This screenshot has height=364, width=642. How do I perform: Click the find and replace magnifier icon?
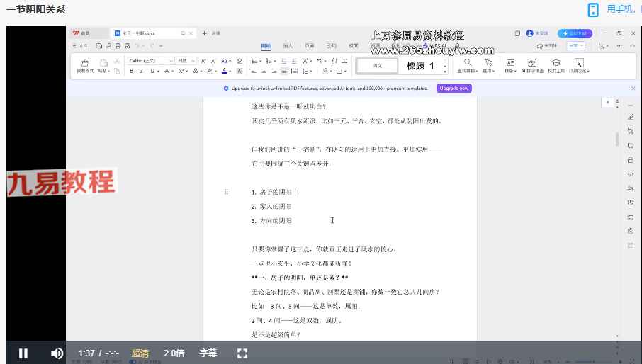(468, 64)
